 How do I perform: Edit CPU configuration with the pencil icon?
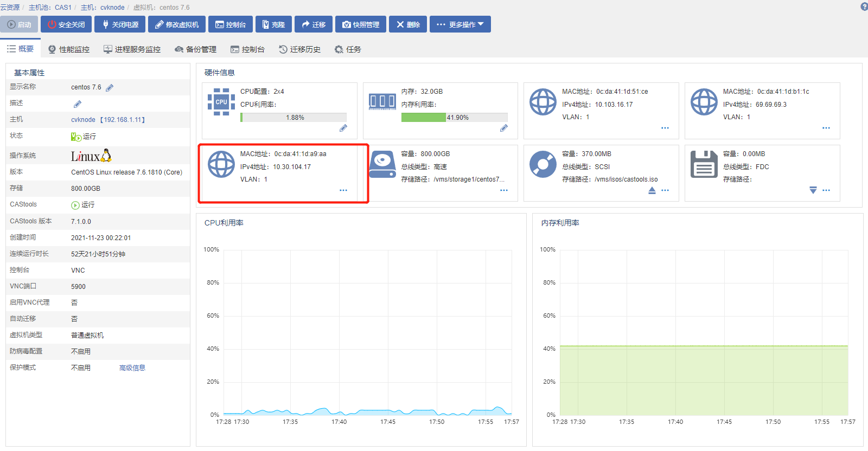pyautogui.click(x=343, y=128)
